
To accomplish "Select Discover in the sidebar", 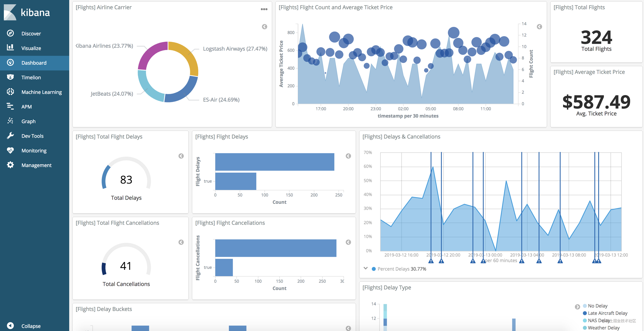I will pyautogui.click(x=31, y=33).
